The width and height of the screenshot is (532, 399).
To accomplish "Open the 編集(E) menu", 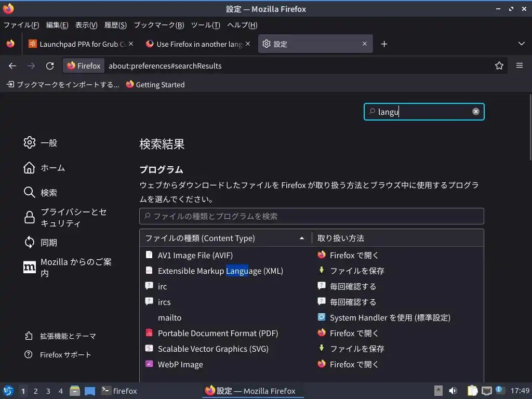I will pos(57,25).
